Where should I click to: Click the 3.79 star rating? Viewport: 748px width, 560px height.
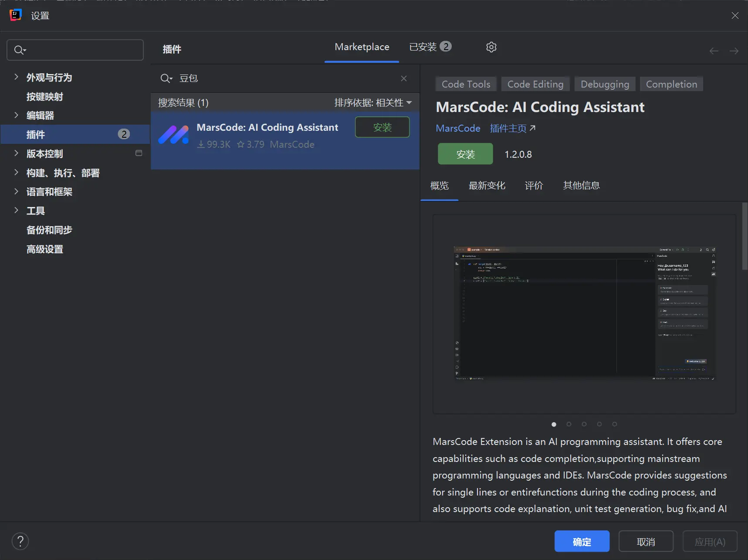(250, 144)
